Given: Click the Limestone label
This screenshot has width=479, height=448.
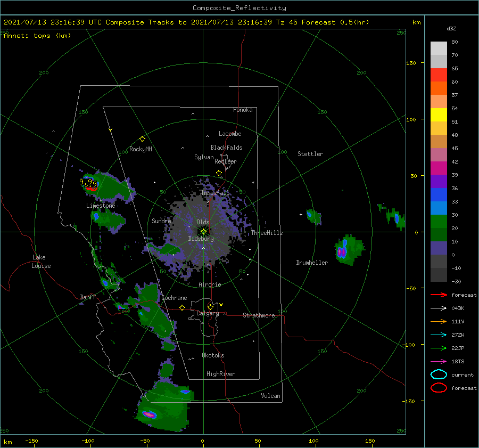Looking at the screenshot, I should 101,206.
